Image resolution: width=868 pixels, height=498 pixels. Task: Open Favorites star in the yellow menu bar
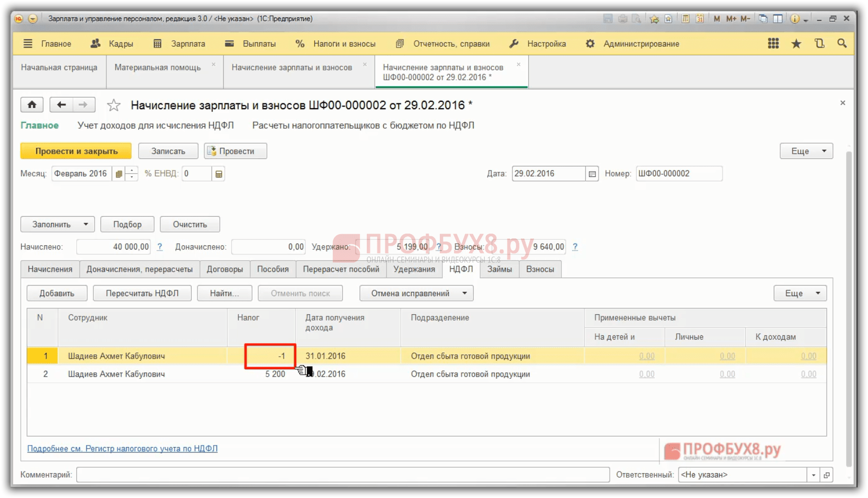[796, 43]
